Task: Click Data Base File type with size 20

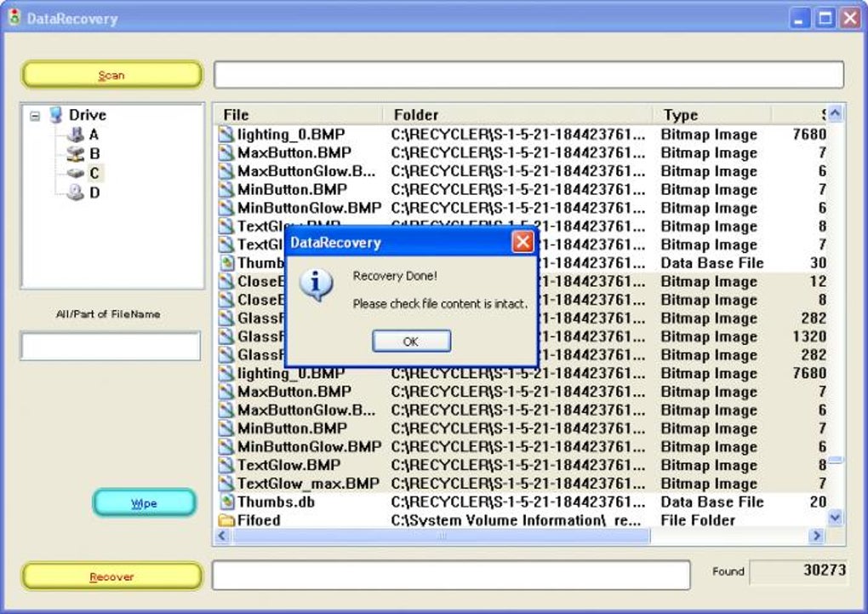Action: click(x=712, y=502)
